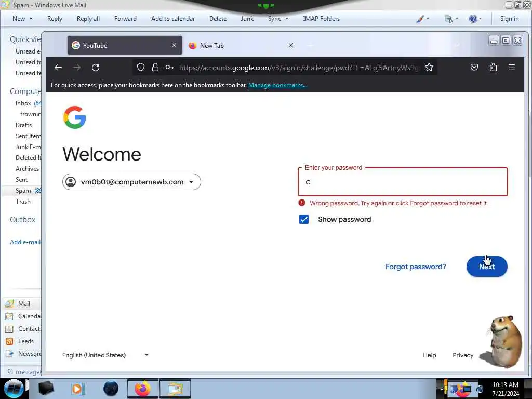Open Windows Live Mail taskbar icon
The width and height of the screenshot is (532, 399).
click(x=175, y=389)
